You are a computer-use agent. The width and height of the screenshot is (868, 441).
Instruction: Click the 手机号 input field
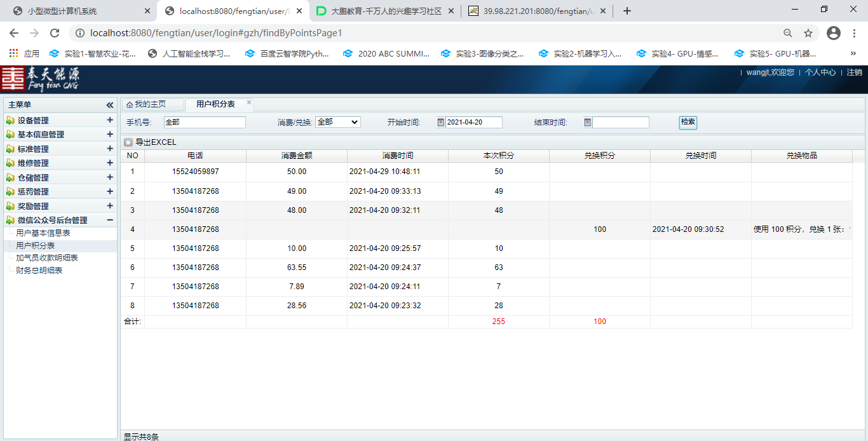(205, 122)
